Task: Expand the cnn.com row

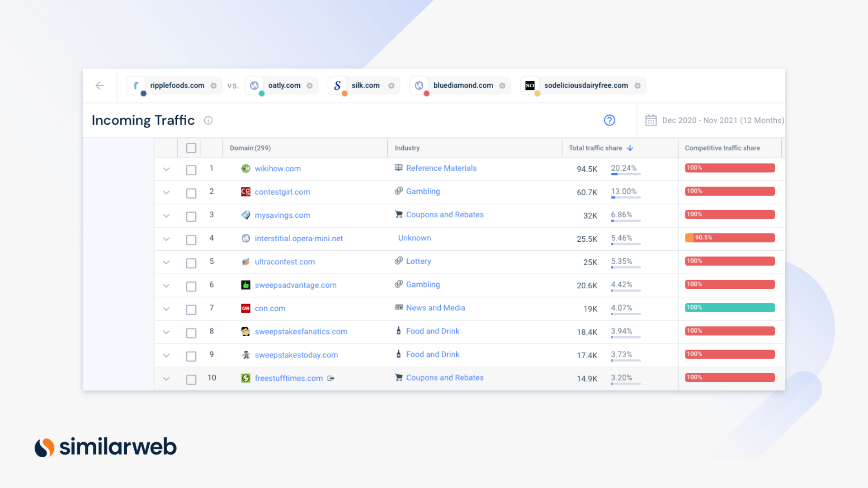Action: tap(166, 309)
